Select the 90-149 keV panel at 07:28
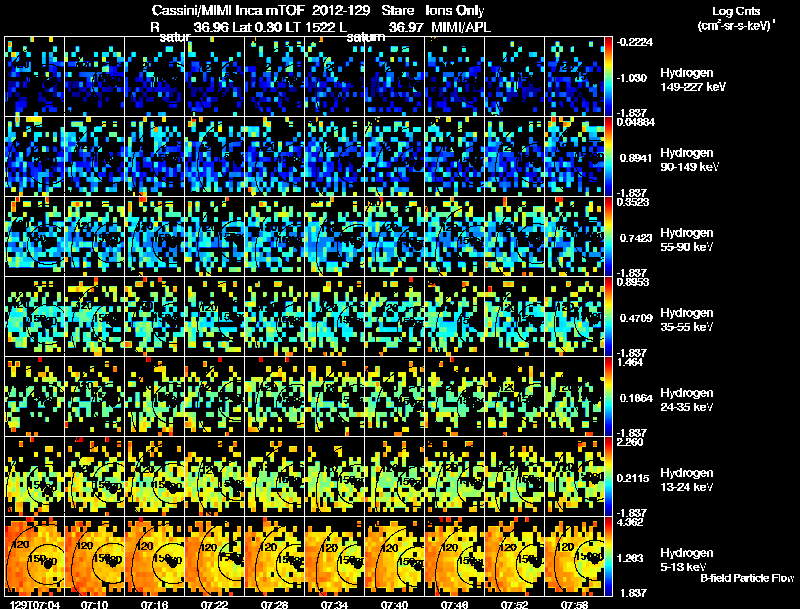 pos(274,156)
